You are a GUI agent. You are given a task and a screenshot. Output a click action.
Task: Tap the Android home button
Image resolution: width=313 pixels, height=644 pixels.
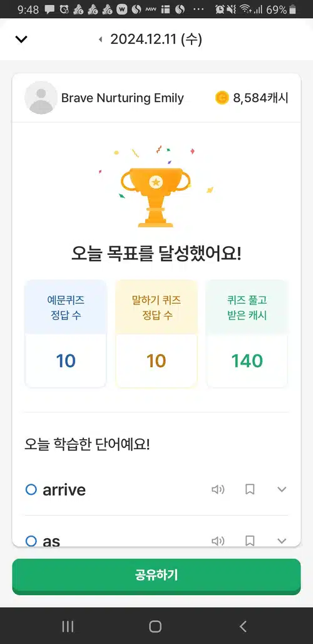[155, 626]
